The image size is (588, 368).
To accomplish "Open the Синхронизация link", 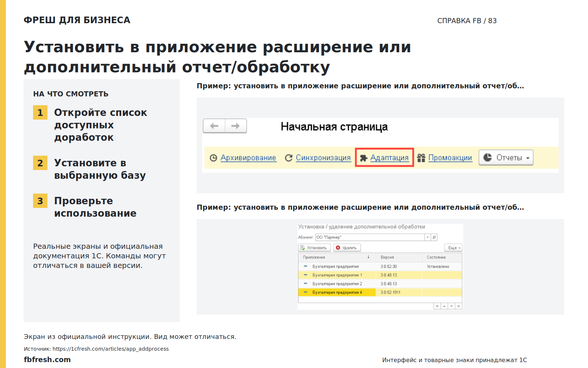I will 323,158.
